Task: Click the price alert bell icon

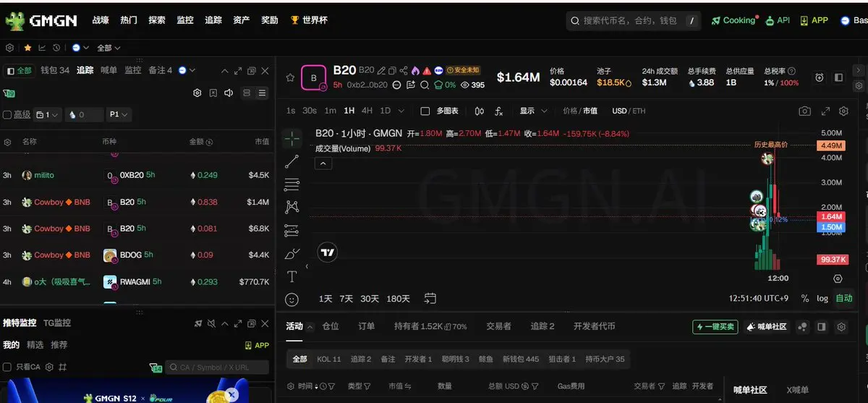Action: tap(820, 77)
